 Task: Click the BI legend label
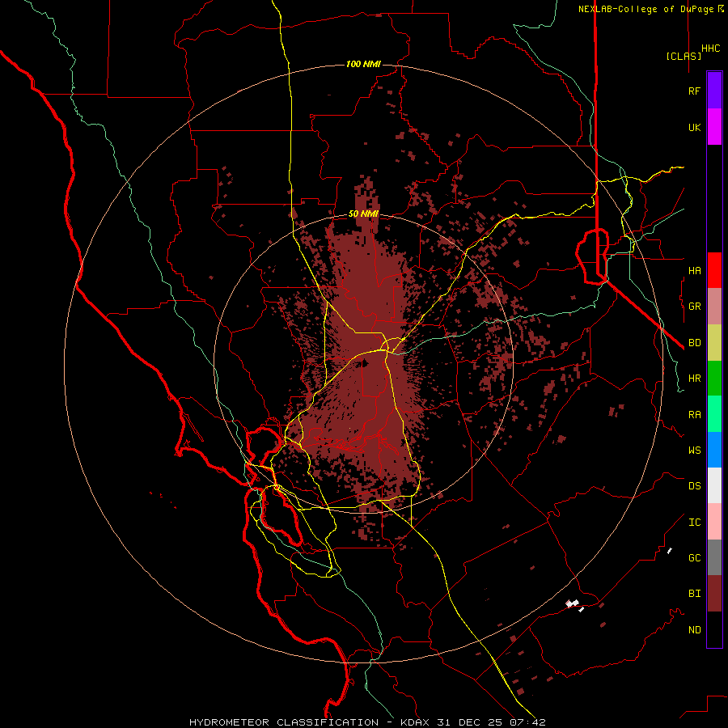[694, 594]
